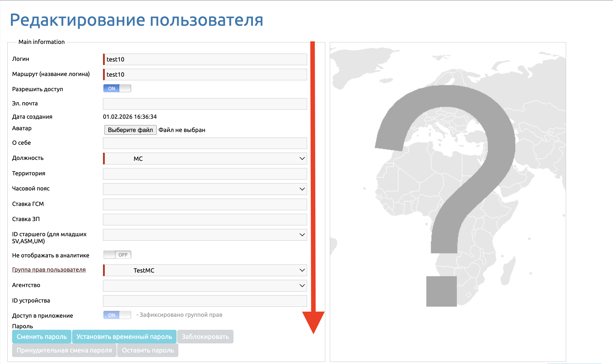Open the Группа прав пользователя link
Screen dimensions: 613x364
(49, 270)
